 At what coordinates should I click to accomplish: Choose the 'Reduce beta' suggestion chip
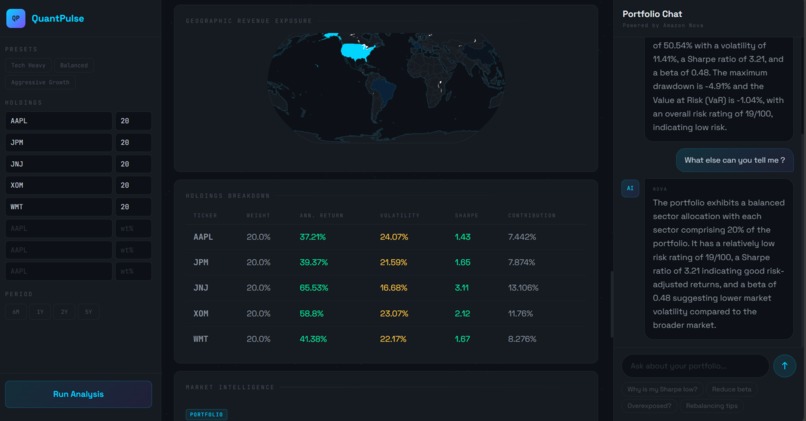pos(731,389)
